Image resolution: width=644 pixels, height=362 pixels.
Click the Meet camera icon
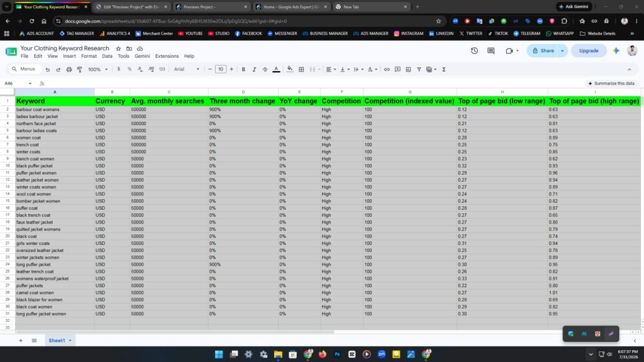509,51
